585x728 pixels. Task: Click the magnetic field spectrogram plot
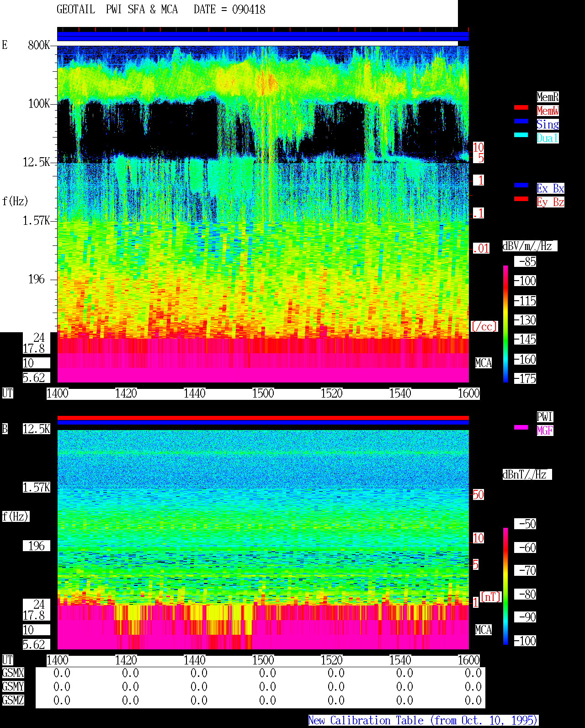(263, 540)
